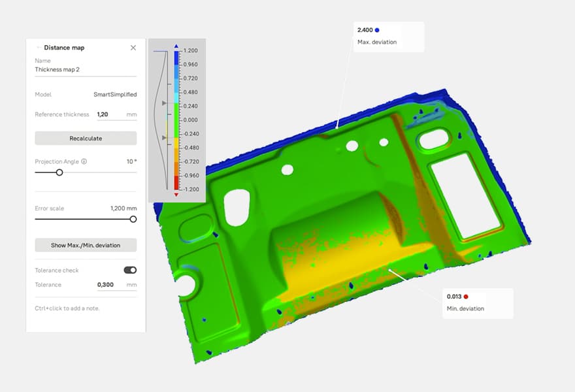Click the lower gray histogram tolerance marker

pyautogui.click(x=165, y=138)
